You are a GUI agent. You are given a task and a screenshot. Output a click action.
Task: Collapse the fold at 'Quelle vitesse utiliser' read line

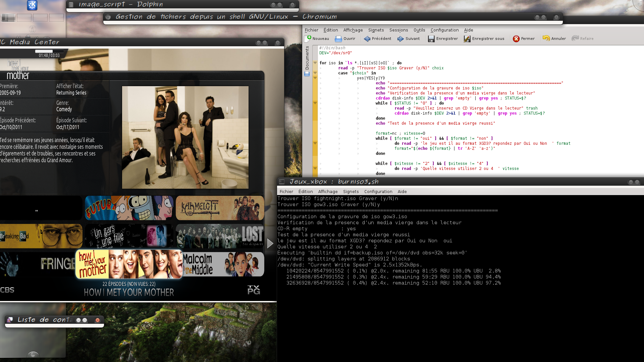(315, 168)
